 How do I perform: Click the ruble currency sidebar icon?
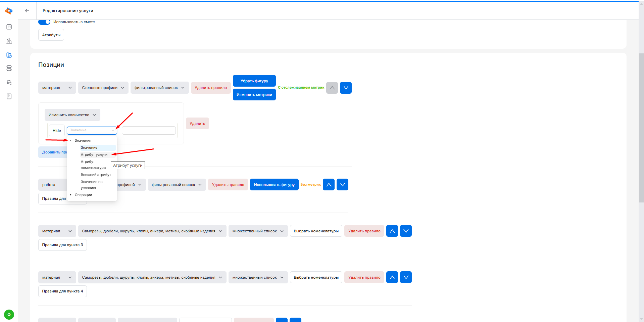tap(9, 82)
